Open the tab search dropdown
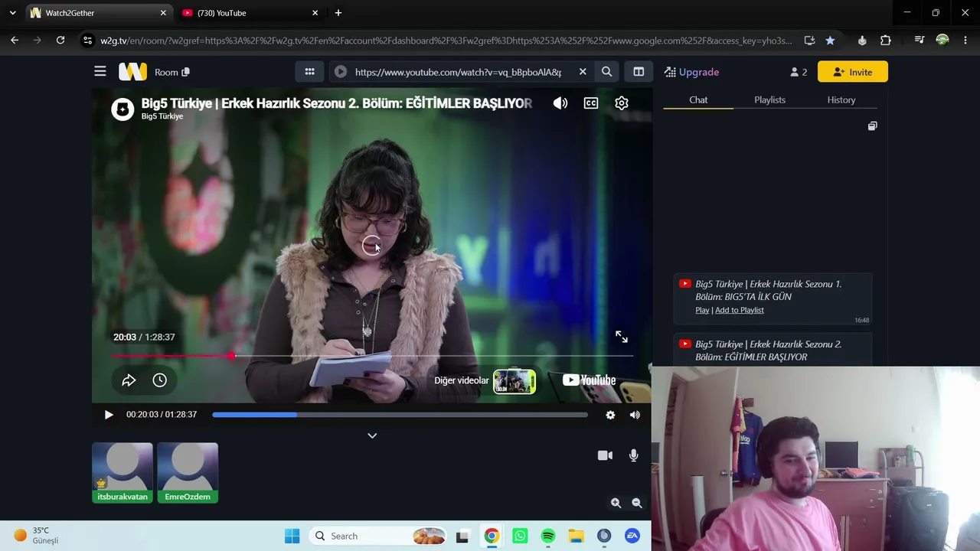The height and width of the screenshot is (551, 980). click(12, 13)
